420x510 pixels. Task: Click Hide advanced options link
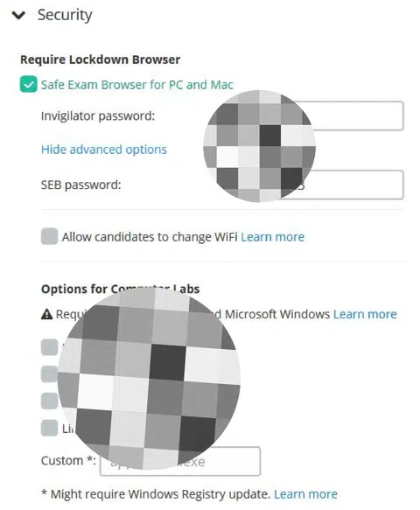(x=104, y=150)
